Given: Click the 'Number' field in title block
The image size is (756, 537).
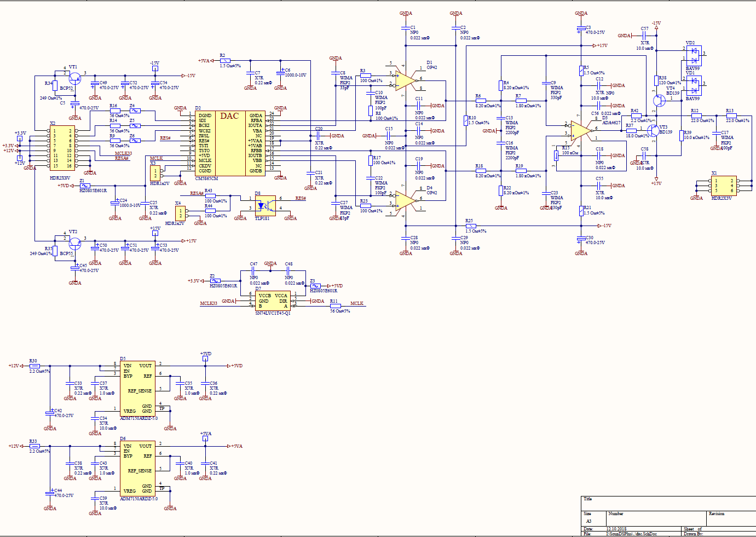Looking at the screenshot, I should point(616,513).
